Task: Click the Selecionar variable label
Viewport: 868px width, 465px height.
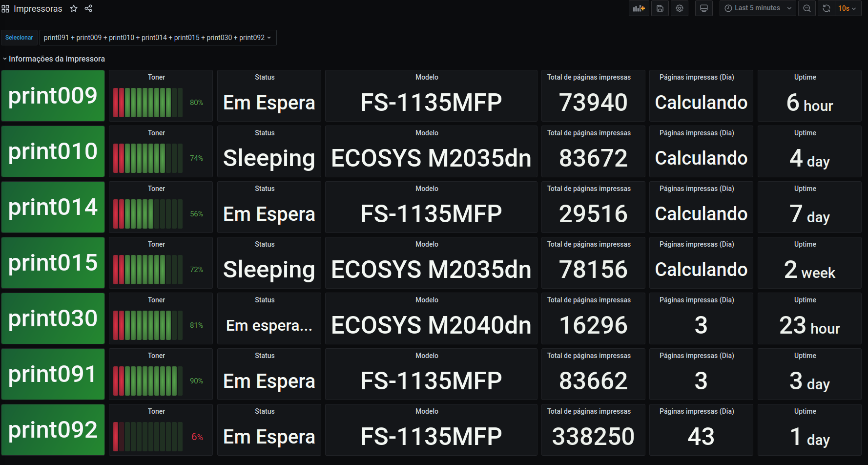Action: (19, 38)
